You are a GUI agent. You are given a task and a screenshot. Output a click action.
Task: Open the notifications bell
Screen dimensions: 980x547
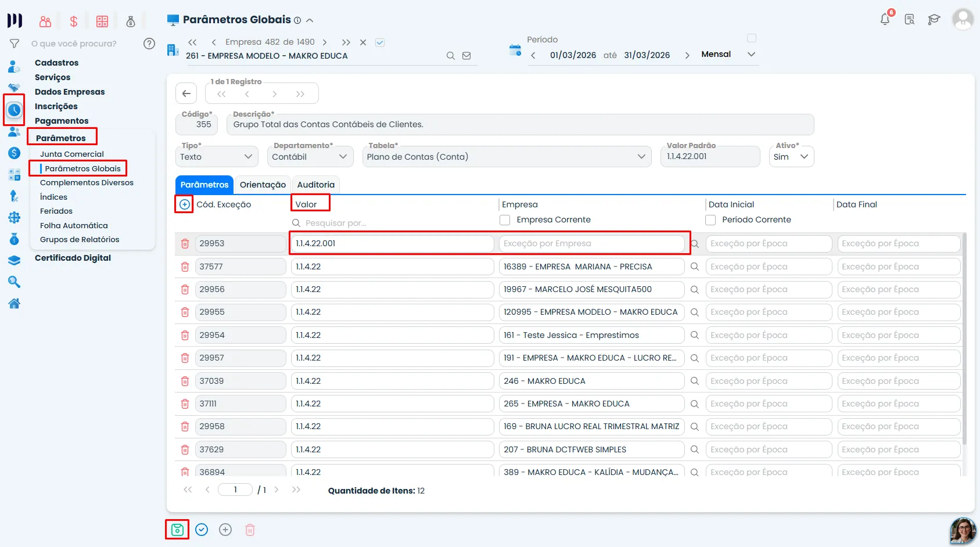click(885, 19)
